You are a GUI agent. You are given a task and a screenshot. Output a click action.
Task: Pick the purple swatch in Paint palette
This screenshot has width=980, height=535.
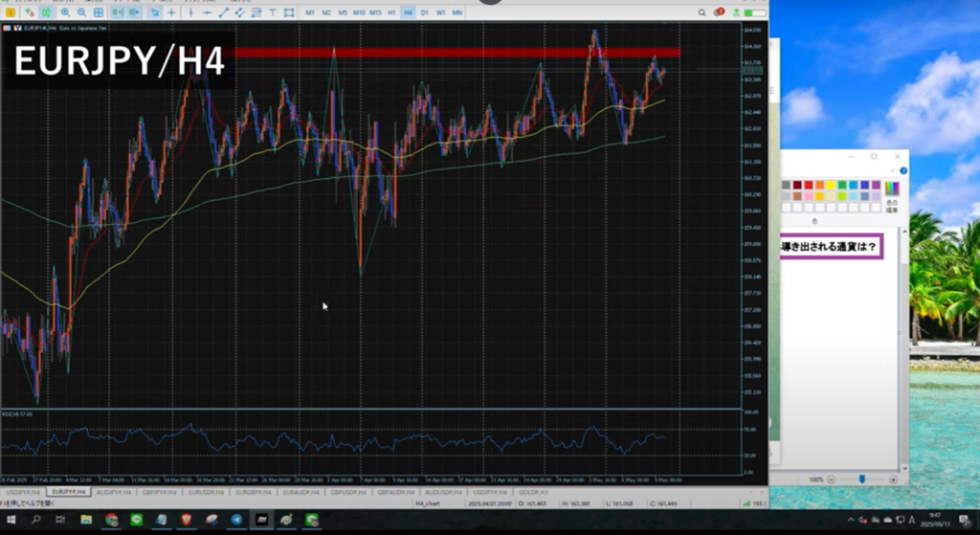(876, 185)
